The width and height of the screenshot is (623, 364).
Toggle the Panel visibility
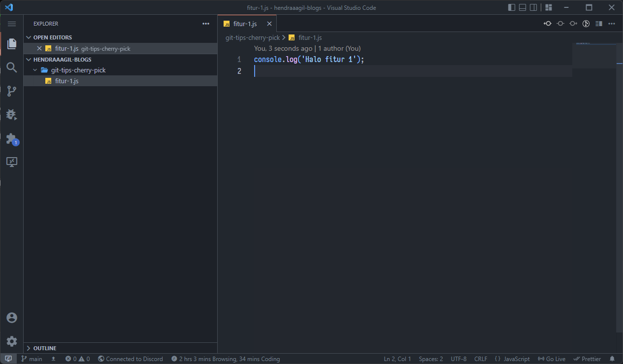click(x=522, y=7)
